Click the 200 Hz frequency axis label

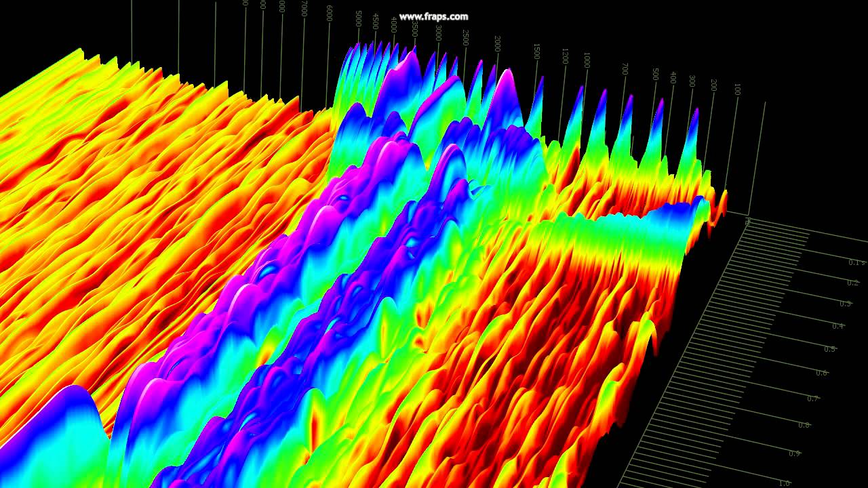coord(714,85)
